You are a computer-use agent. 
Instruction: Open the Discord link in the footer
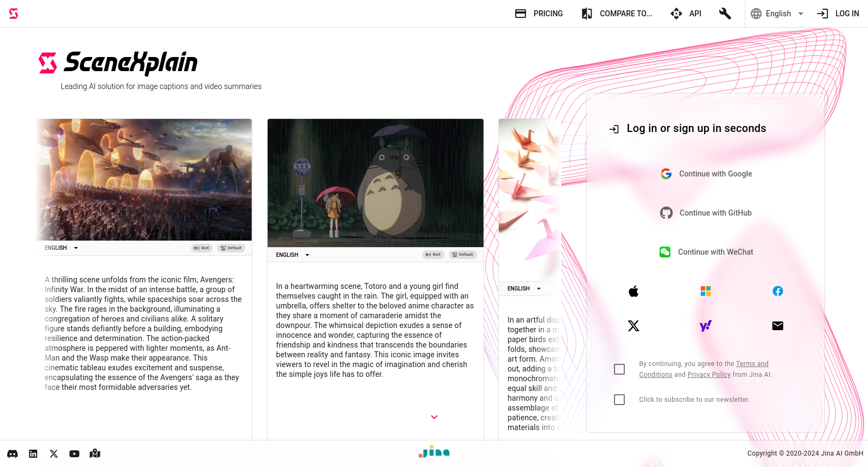coord(12,453)
